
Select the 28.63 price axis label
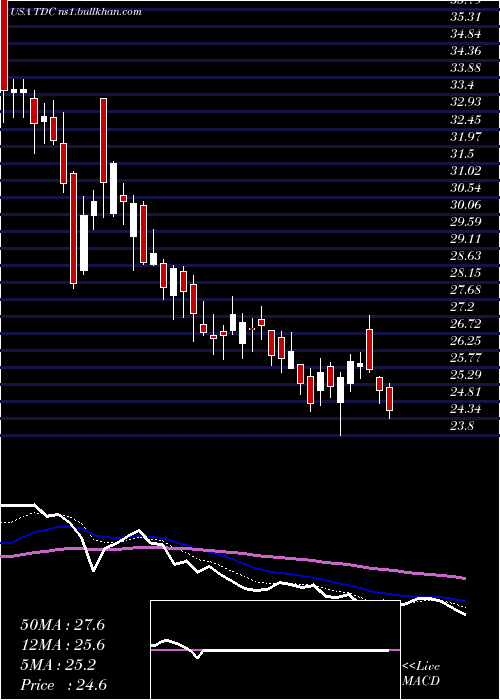coord(465,256)
